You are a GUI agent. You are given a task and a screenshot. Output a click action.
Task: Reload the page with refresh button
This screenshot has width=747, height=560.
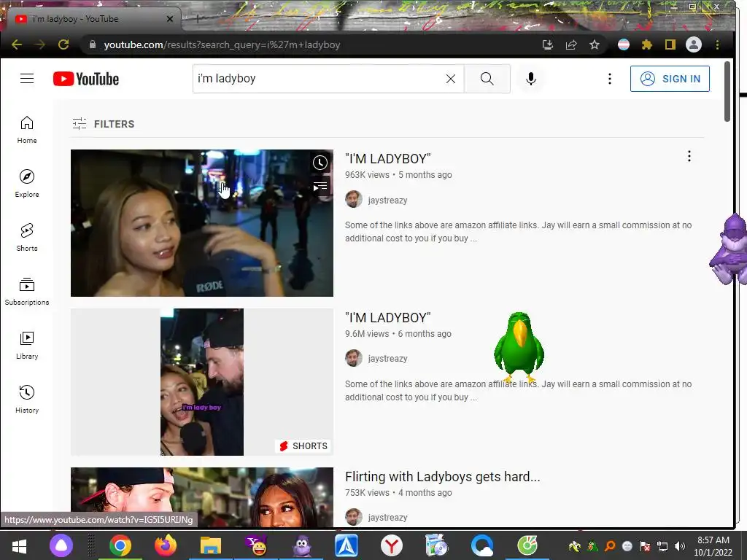click(63, 44)
